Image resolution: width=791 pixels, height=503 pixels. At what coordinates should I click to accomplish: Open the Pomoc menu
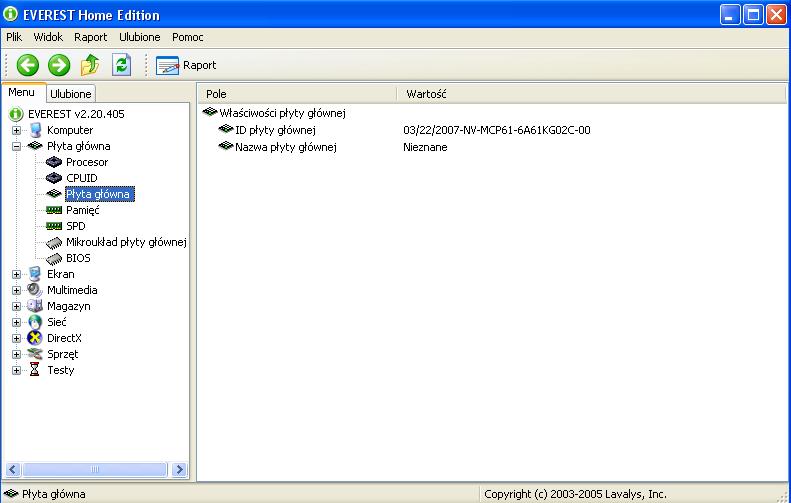pos(188,37)
